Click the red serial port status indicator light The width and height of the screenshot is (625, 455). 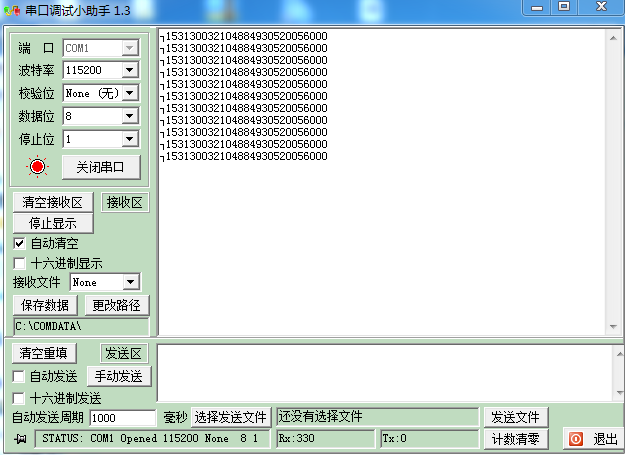coord(38,167)
